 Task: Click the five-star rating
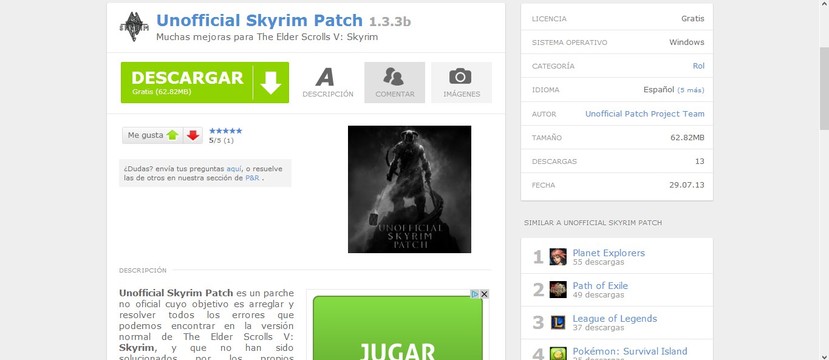[226, 131]
